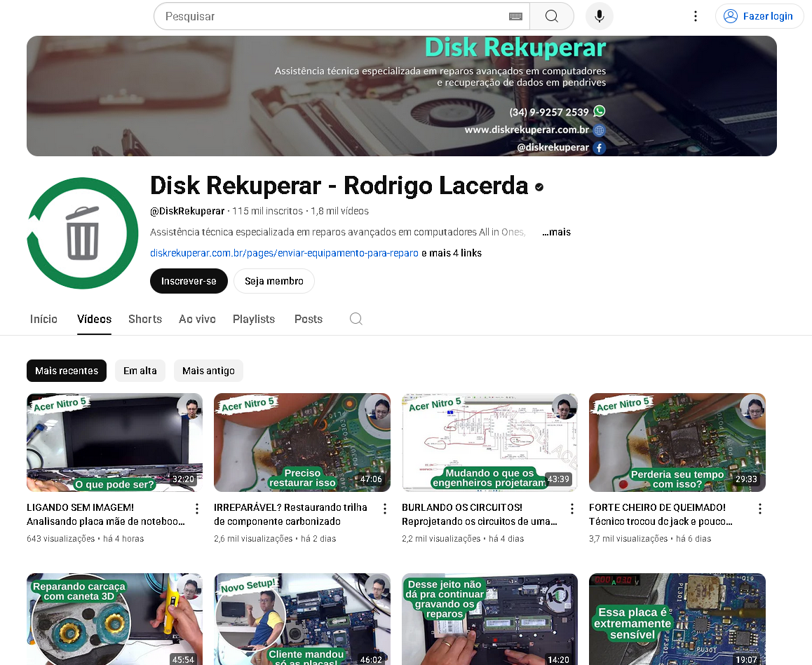812x665 pixels.
Task: Open the on-screen keyboard icon in search
Action: pos(515,17)
